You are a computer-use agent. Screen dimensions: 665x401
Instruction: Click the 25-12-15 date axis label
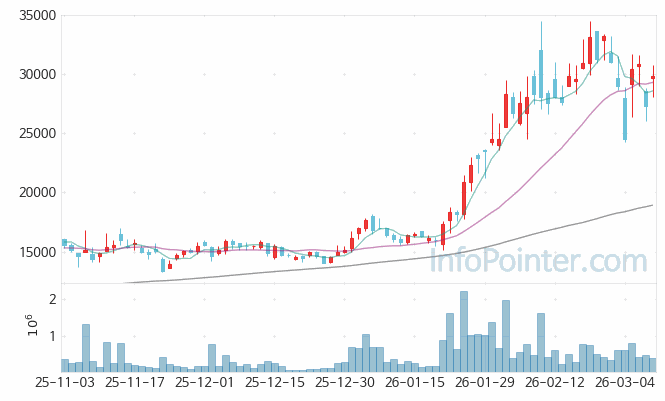point(275,382)
